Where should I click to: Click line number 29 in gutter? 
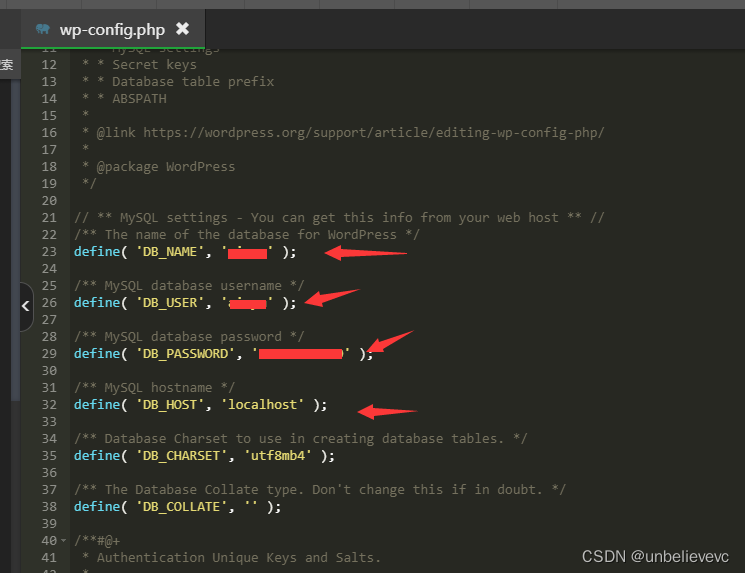click(49, 353)
